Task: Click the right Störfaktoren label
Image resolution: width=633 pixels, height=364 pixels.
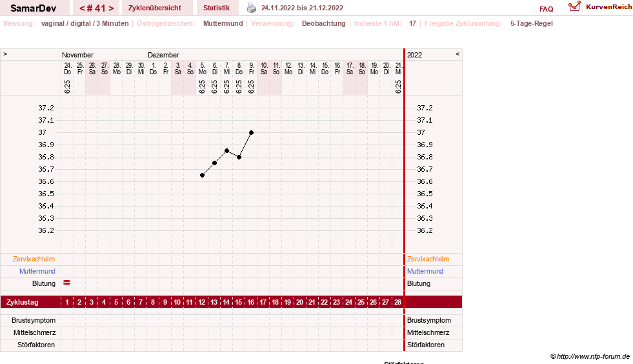Action: coord(426,345)
